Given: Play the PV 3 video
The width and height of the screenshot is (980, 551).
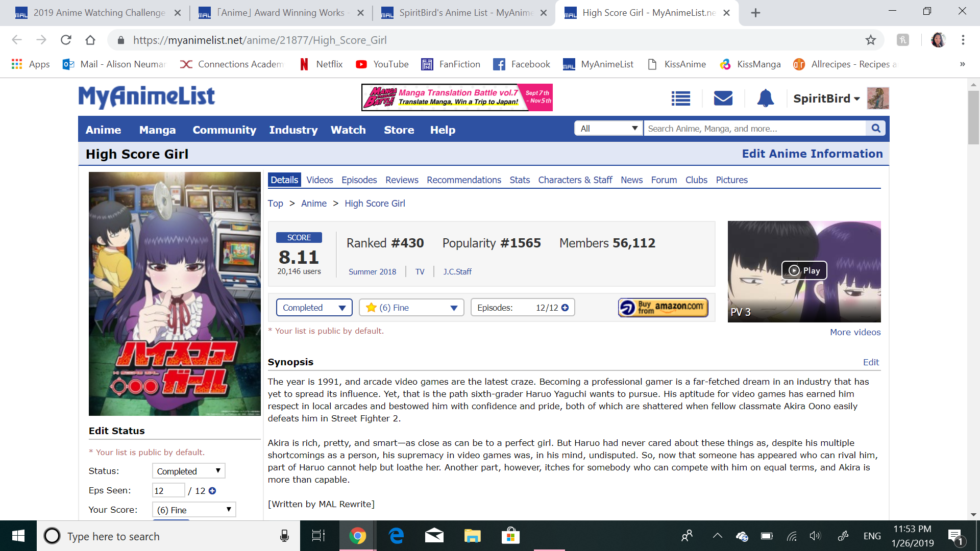Looking at the screenshot, I should tap(804, 270).
